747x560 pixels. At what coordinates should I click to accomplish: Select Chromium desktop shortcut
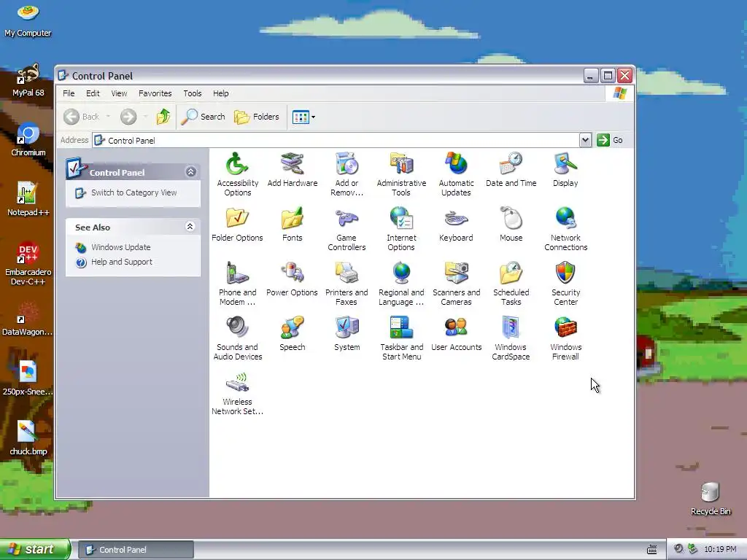pos(28,139)
